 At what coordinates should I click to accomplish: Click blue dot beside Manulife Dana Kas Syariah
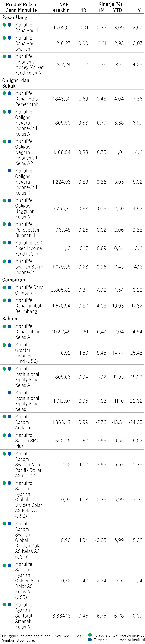[x=9, y=38]
